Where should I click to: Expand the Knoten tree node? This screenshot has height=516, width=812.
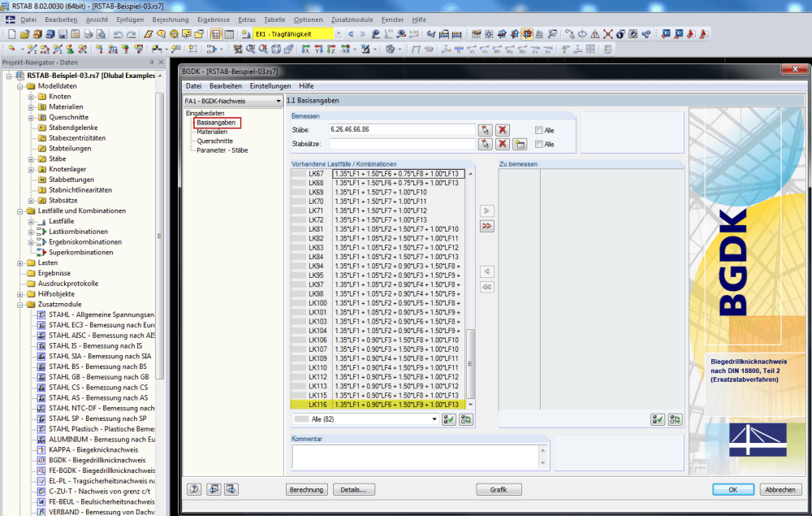click(x=31, y=97)
